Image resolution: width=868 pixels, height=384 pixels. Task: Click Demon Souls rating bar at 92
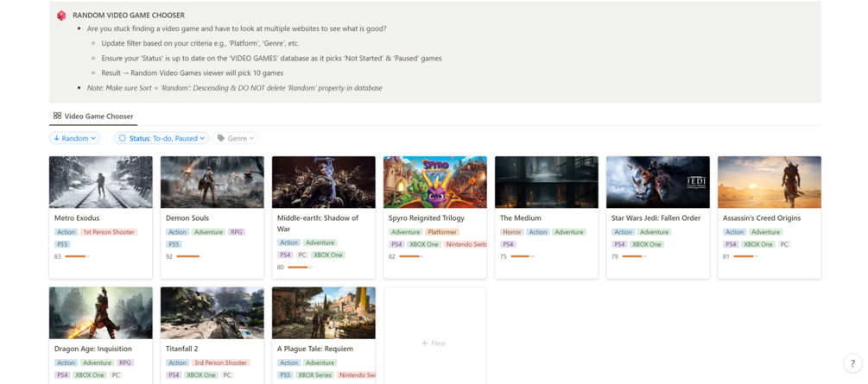(x=188, y=257)
